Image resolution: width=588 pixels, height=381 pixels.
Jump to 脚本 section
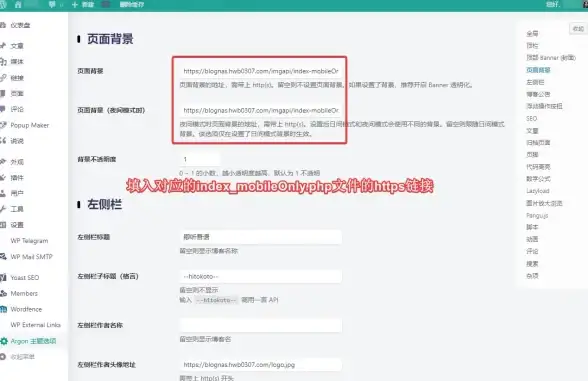(x=532, y=227)
